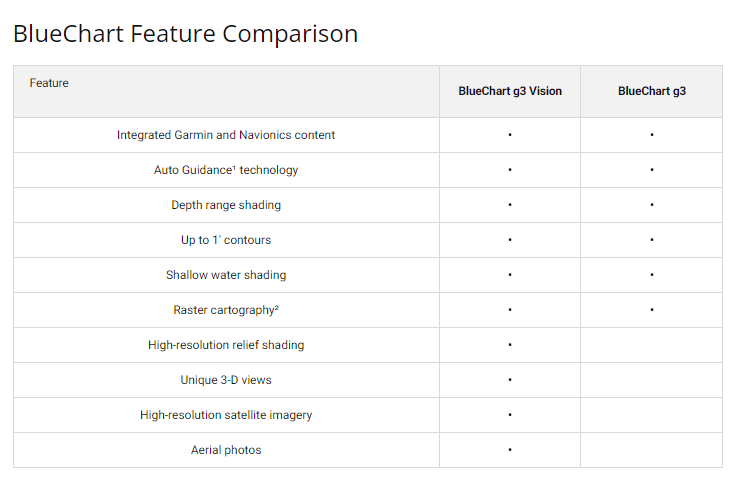Click g3 Vision bullet for Aerial photos

[x=510, y=450]
